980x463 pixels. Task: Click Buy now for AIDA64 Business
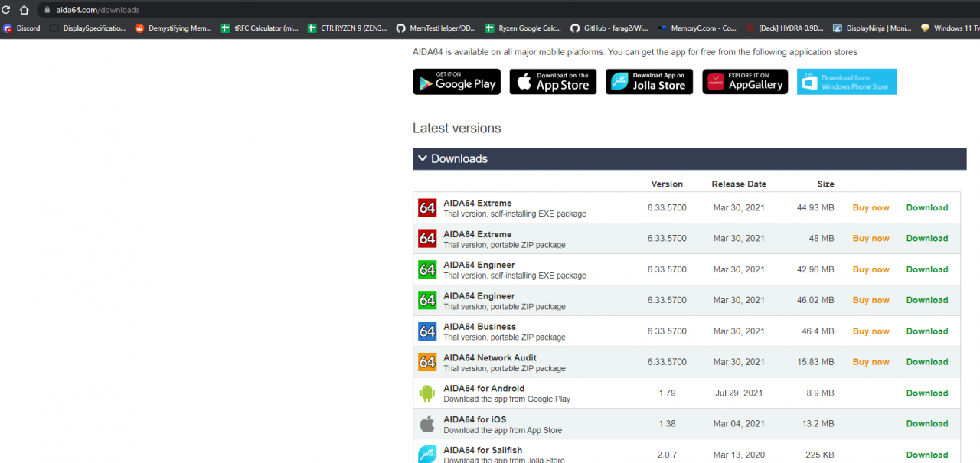pyautogui.click(x=871, y=331)
